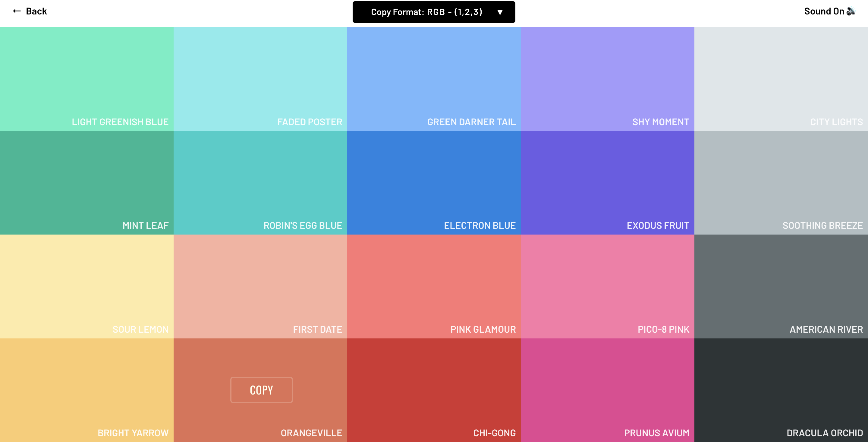Pick the Exodus Fruit color swatch

[x=607, y=182]
